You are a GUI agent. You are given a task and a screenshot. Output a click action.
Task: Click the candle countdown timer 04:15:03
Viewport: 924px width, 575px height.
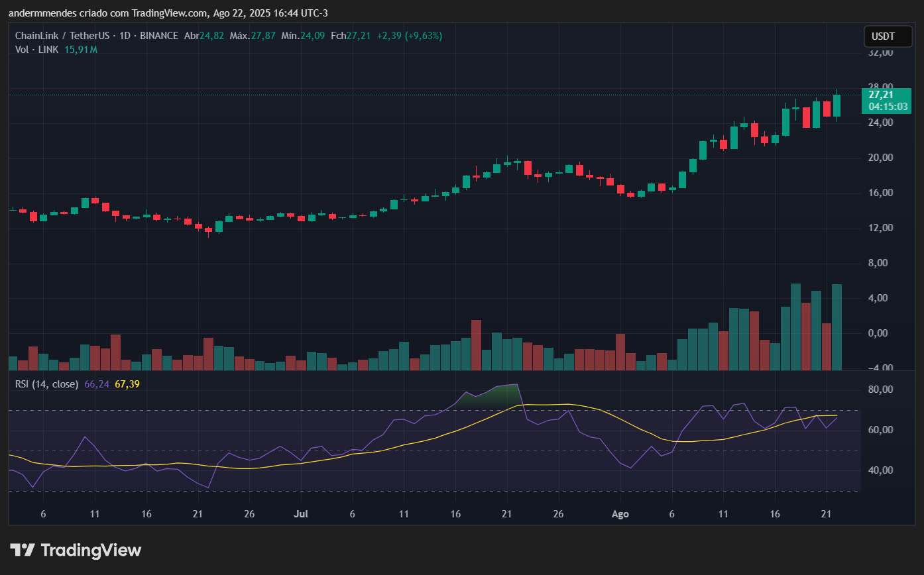click(x=887, y=106)
